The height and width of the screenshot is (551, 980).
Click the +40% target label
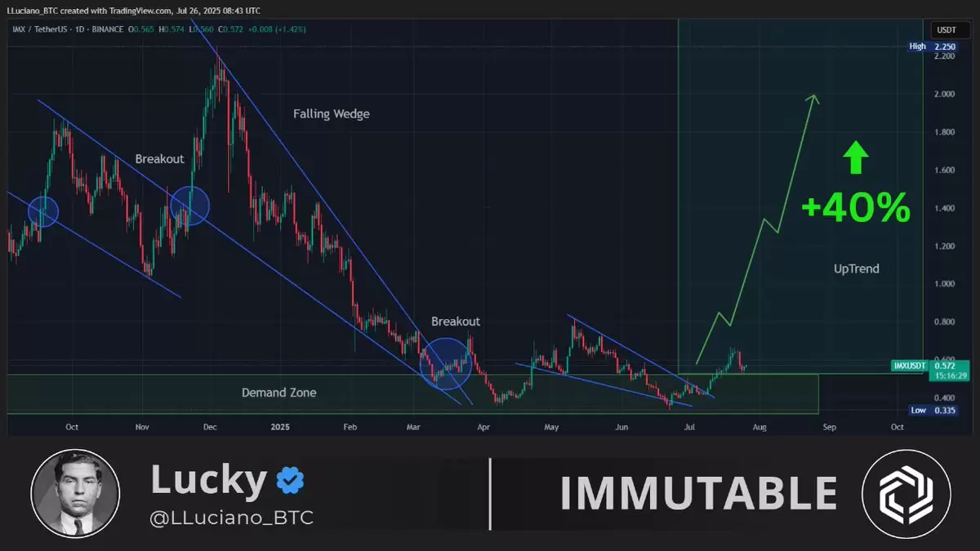[x=855, y=208]
